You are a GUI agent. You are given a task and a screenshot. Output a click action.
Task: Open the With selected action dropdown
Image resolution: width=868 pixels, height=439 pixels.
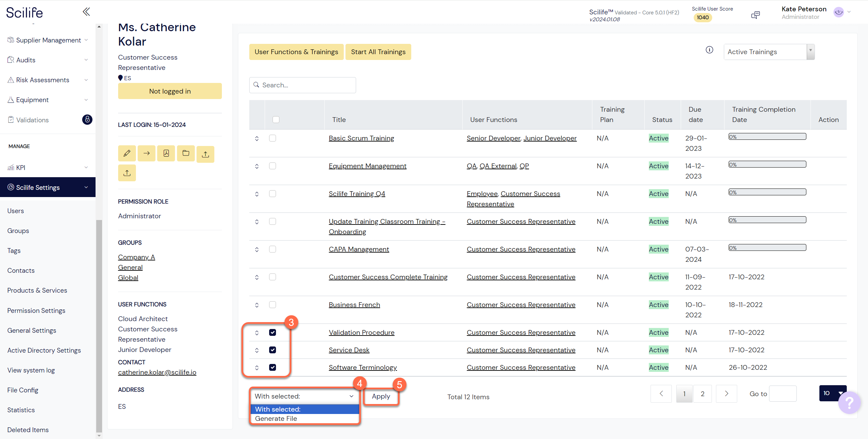pyautogui.click(x=304, y=396)
